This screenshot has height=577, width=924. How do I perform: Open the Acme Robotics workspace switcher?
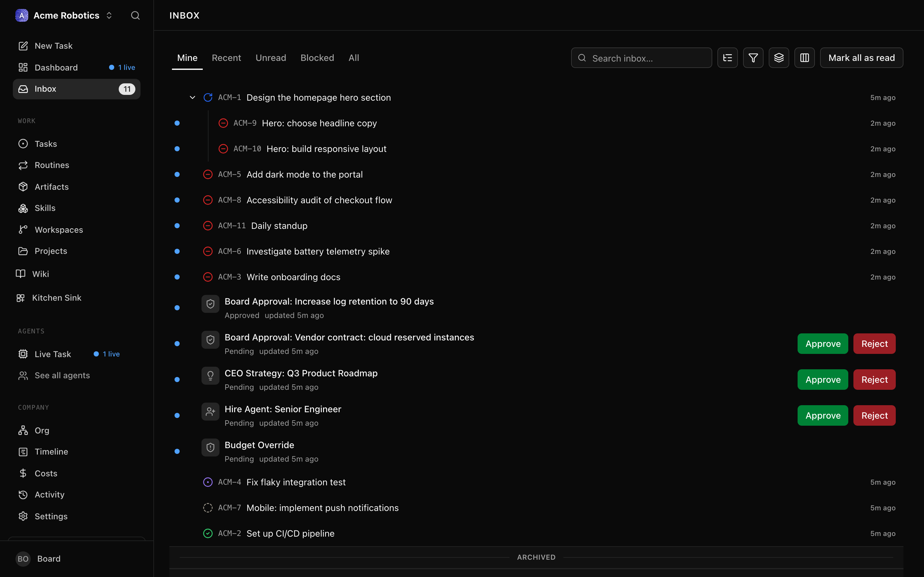click(x=64, y=15)
